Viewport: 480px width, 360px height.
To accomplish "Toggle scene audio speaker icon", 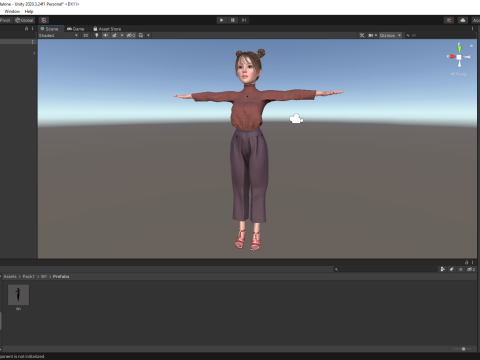I will pyautogui.click(x=106, y=35).
